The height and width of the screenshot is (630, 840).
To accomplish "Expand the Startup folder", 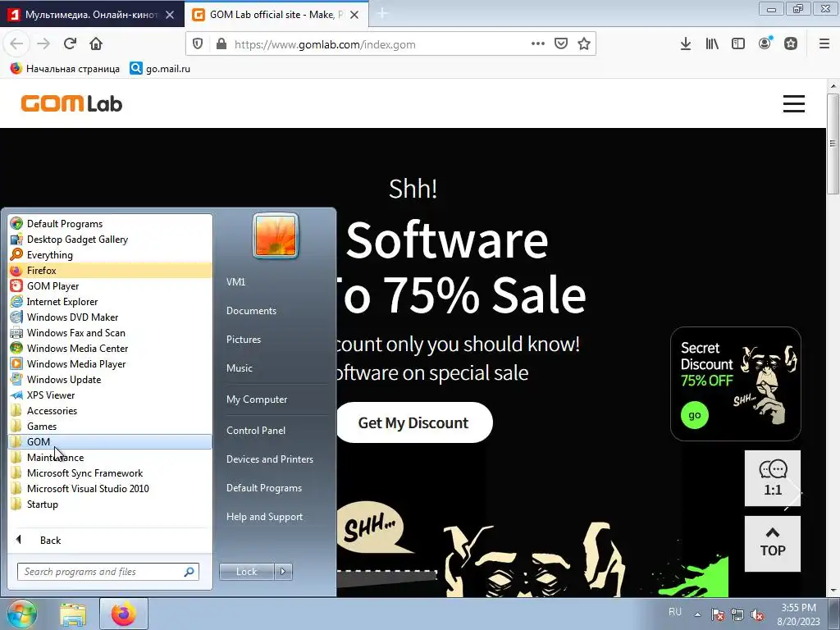I will pyautogui.click(x=111, y=504).
